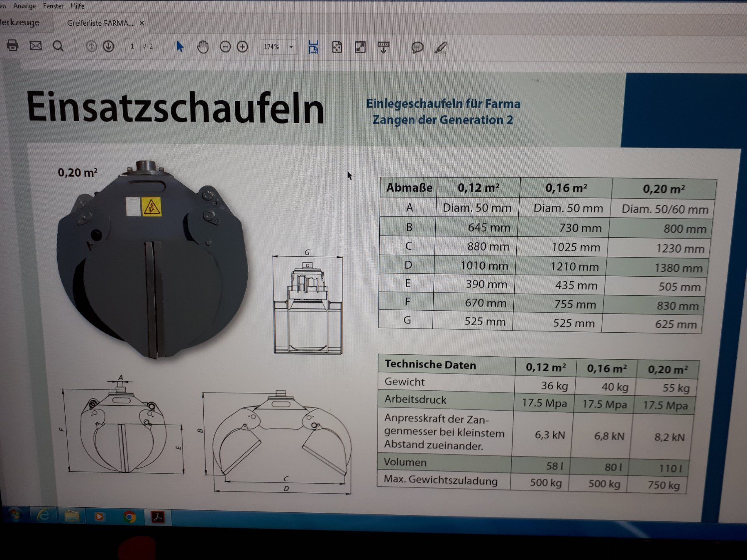Click the '750 kg' load value

click(x=664, y=485)
